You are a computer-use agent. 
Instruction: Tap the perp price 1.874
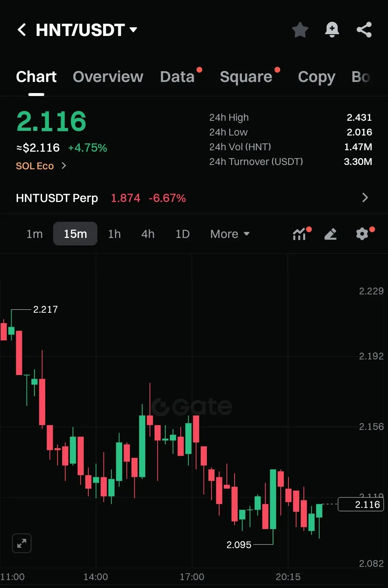coord(125,198)
